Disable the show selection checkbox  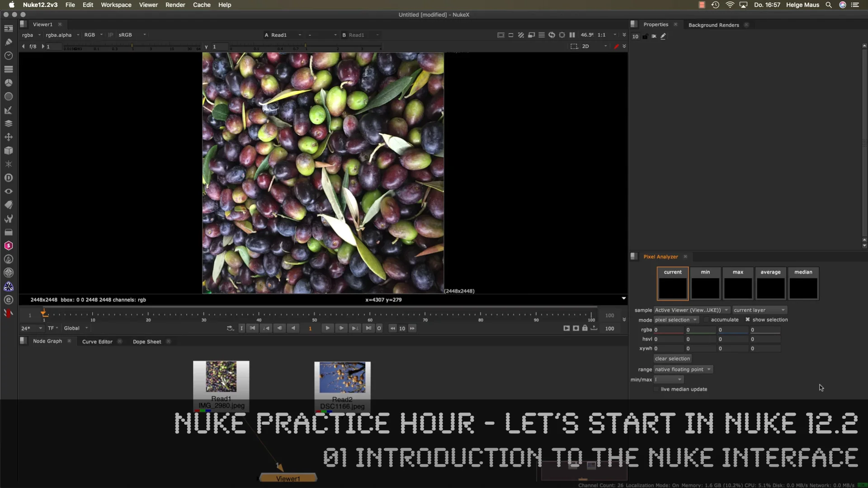pyautogui.click(x=748, y=319)
